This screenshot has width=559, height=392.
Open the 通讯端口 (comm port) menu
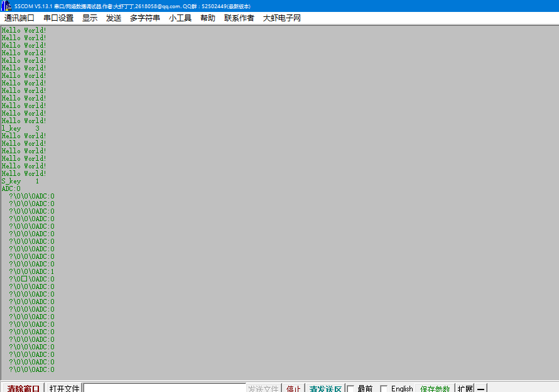[19, 18]
